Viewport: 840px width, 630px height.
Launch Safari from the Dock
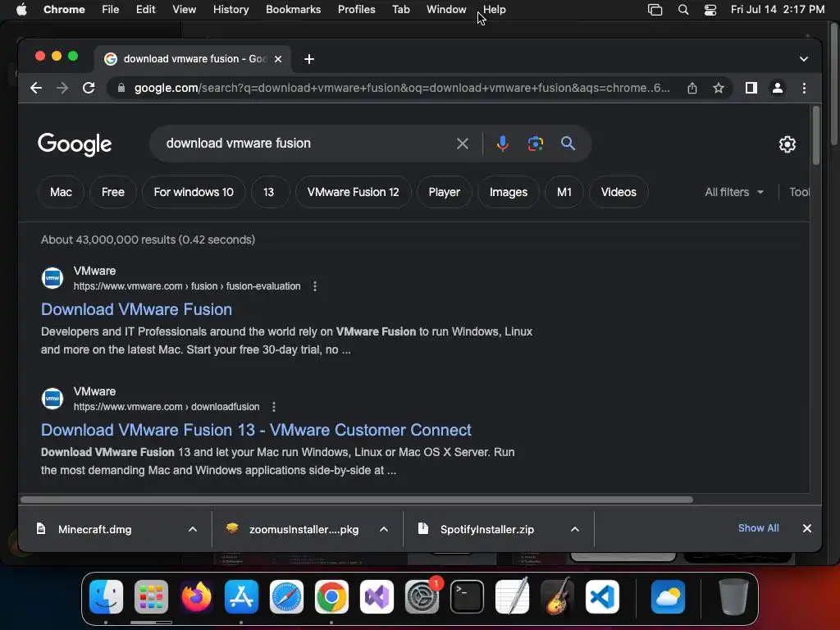(286, 597)
